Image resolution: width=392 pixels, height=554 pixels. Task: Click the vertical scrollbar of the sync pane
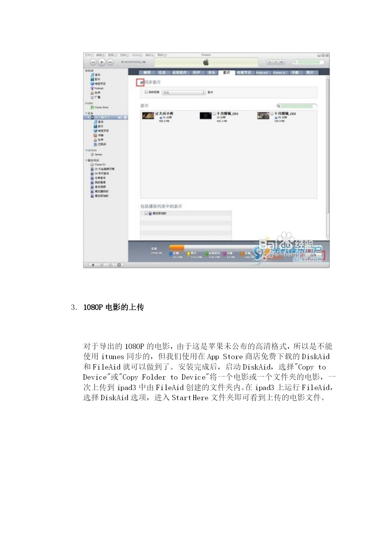pos(328,158)
